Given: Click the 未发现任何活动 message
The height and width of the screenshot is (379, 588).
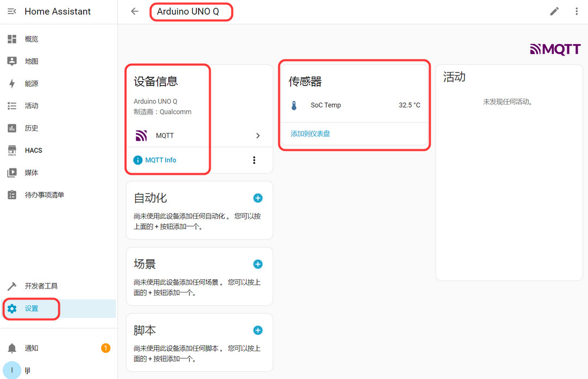Looking at the screenshot, I should (x=508, y=102).
